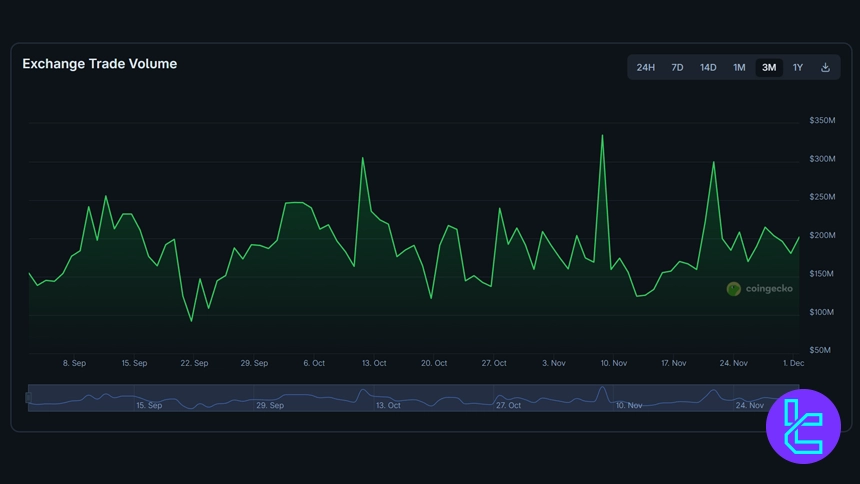Screen dimensions: 860x484
Task: Click the 6. Oct date label
Action: click(314, 363)
